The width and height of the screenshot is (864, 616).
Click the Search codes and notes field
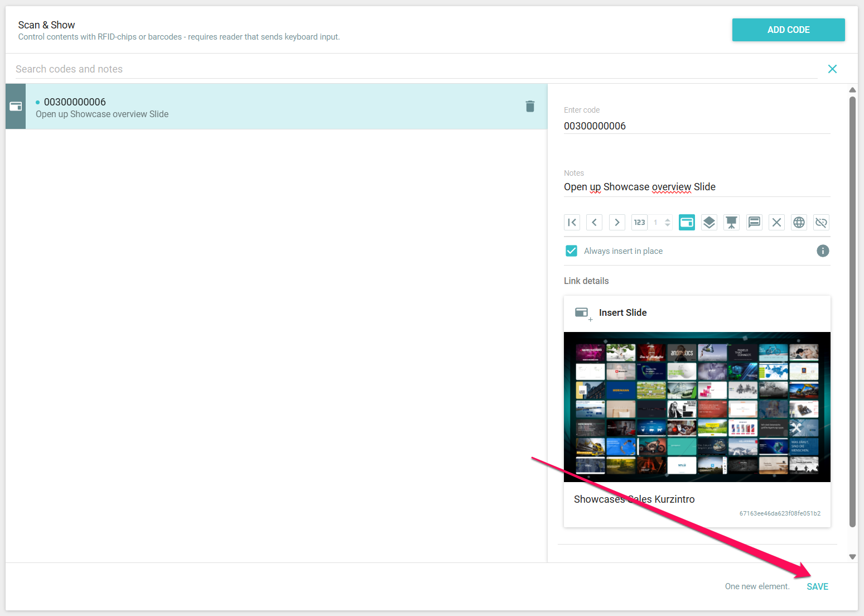click(x=413, y=69)
